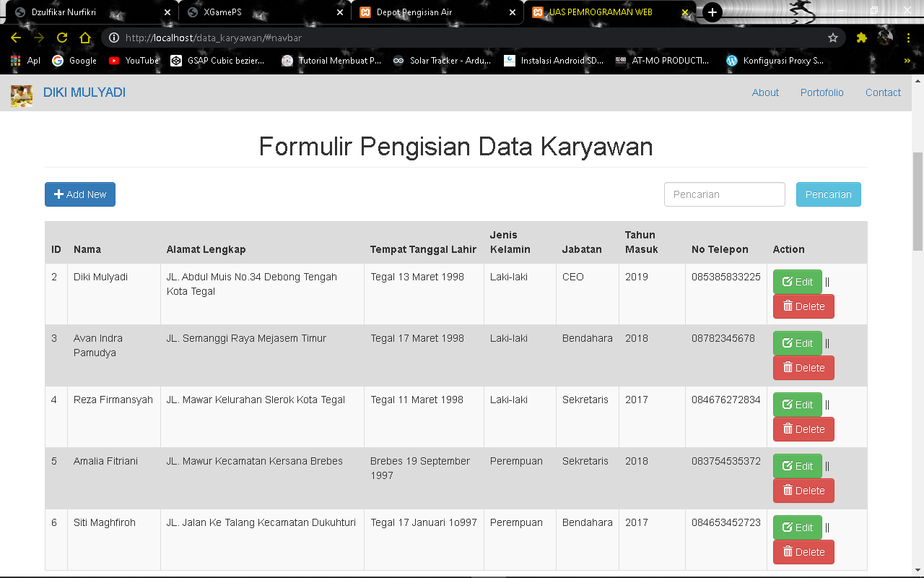Bookmark this page with star icon
This screenshot has width=924, height=578.
[833, 38]
